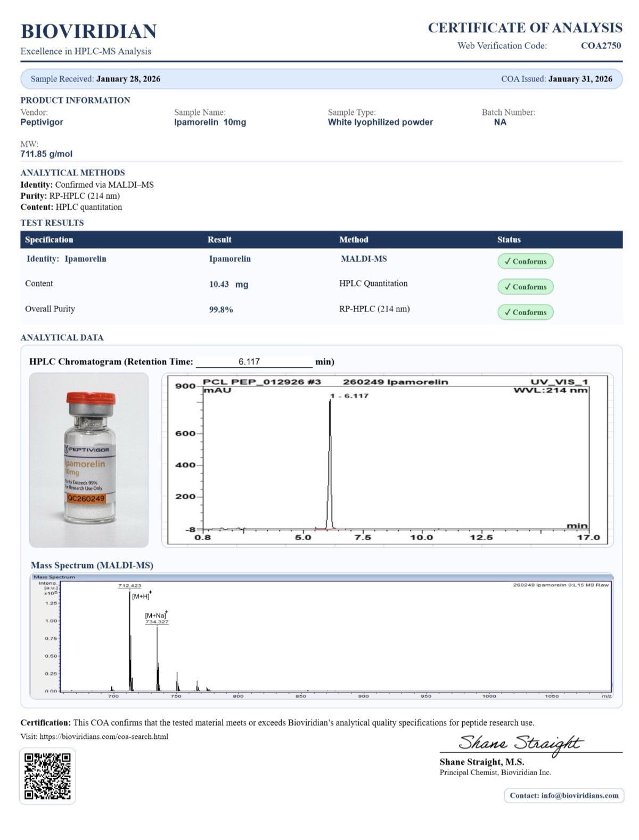Click the web verification code COA2750

point(601,46)
